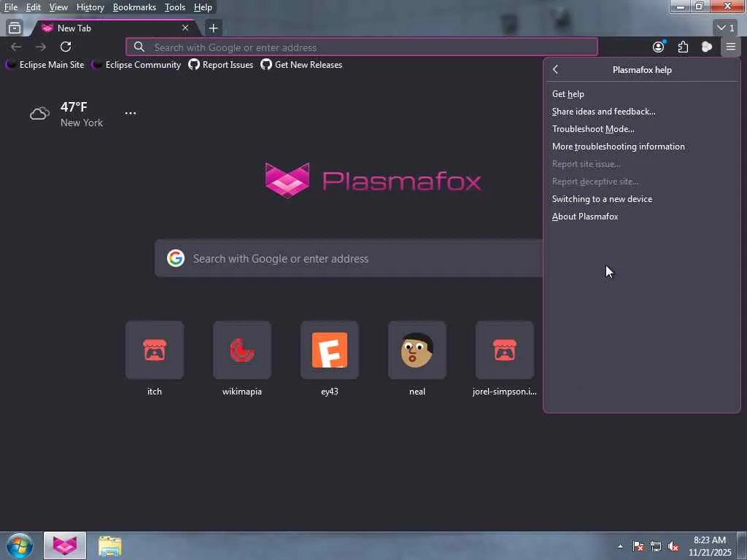Focus the Google search box on the page
747x560 pixels.
click(349, 259)
